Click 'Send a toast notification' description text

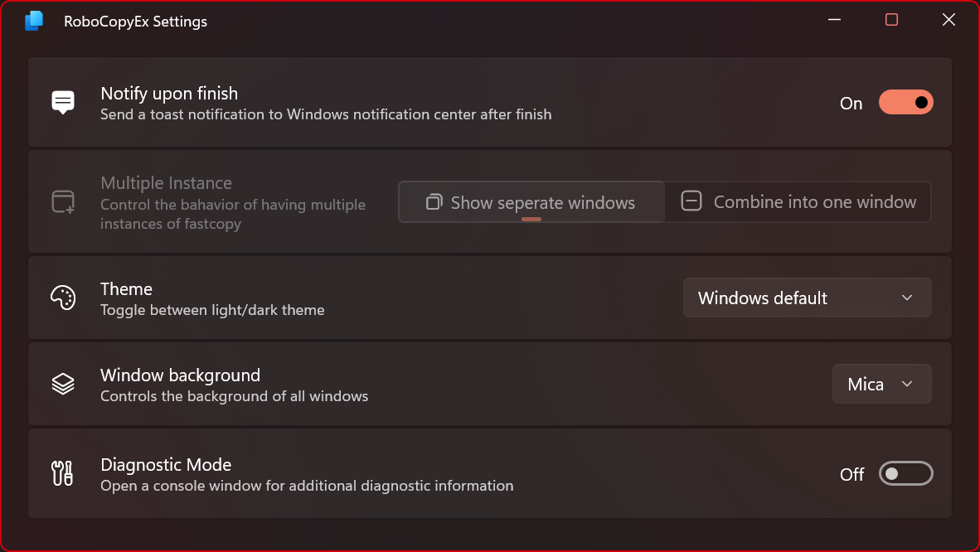point(326,114)
